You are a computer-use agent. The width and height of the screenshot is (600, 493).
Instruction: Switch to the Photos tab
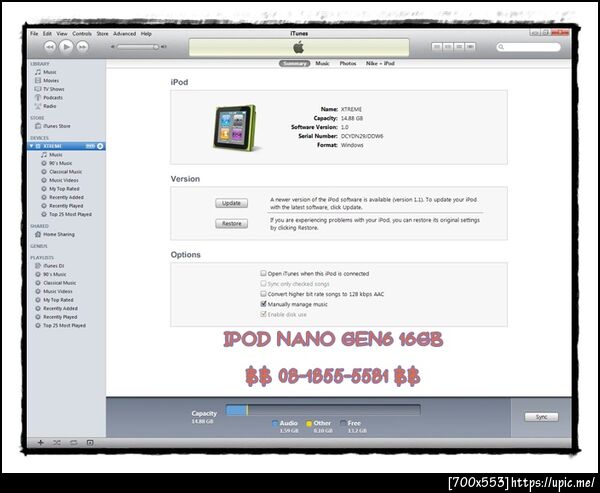(348, 64)
